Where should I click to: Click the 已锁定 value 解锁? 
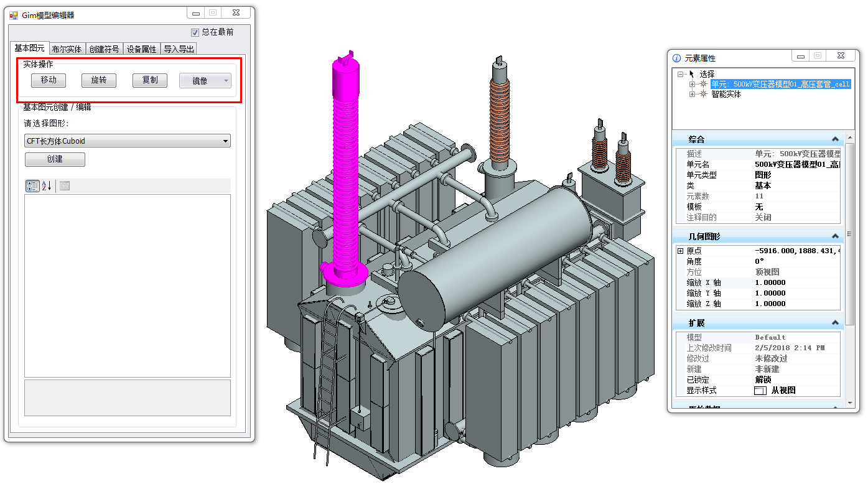[763, 379]
